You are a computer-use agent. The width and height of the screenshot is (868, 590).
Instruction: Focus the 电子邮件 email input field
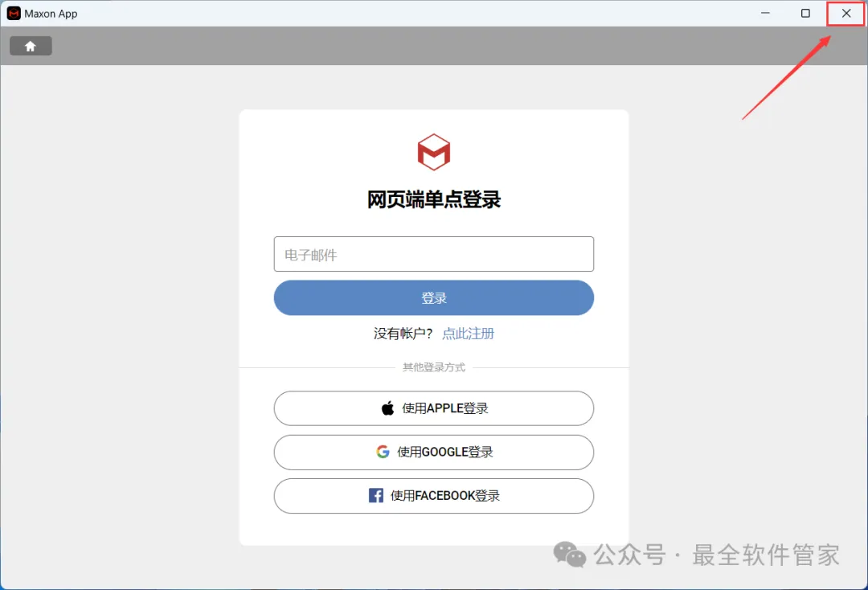tap(433, 254)
